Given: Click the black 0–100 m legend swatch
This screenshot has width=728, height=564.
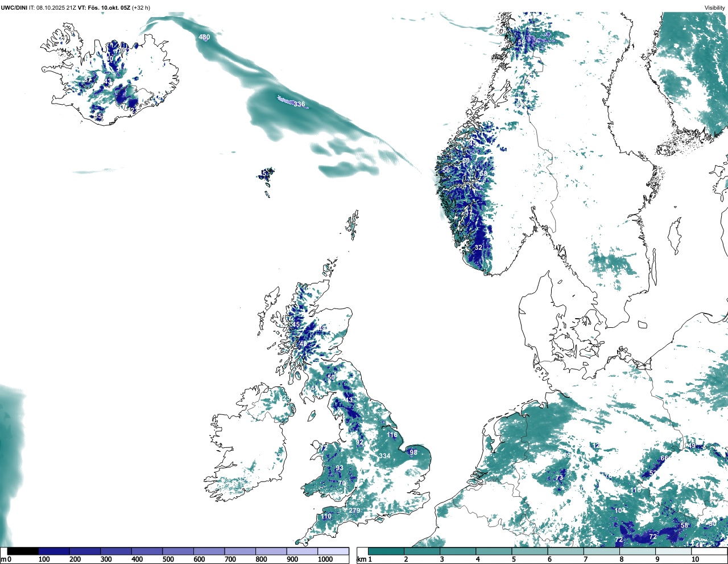Looking at the screenshot, I should tap(23, 551).
